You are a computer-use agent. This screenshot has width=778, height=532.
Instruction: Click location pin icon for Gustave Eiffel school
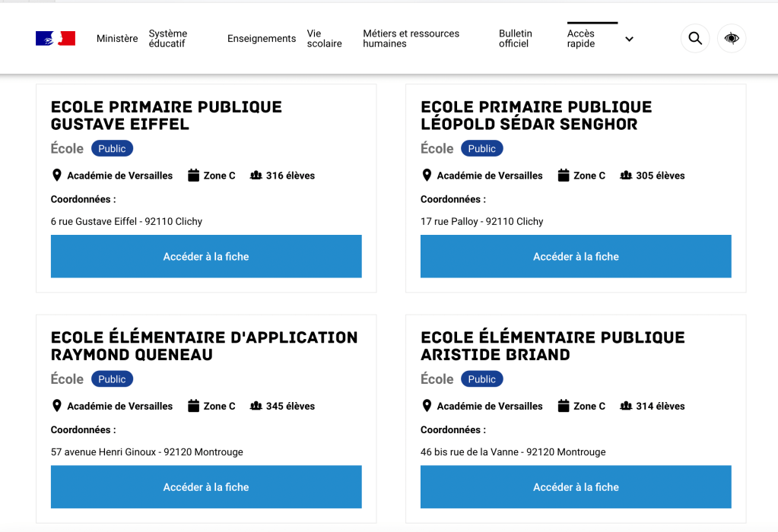click(56, 176)
